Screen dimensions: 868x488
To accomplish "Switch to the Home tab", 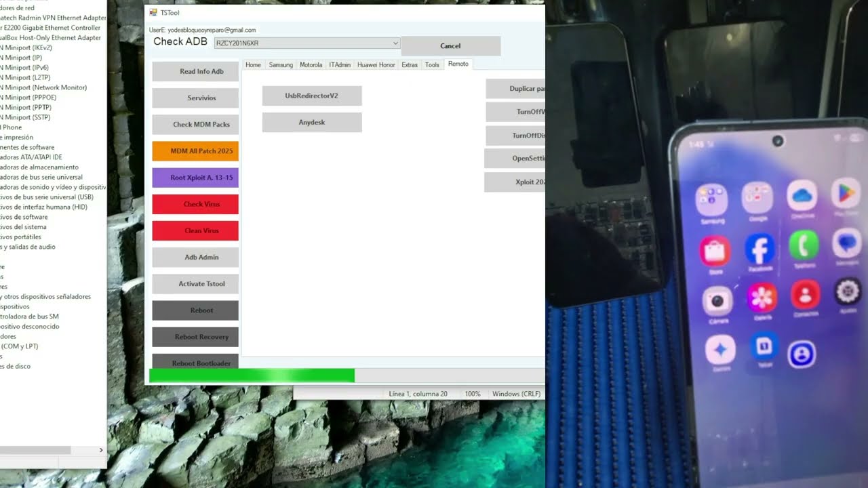I will pos(253,65).
